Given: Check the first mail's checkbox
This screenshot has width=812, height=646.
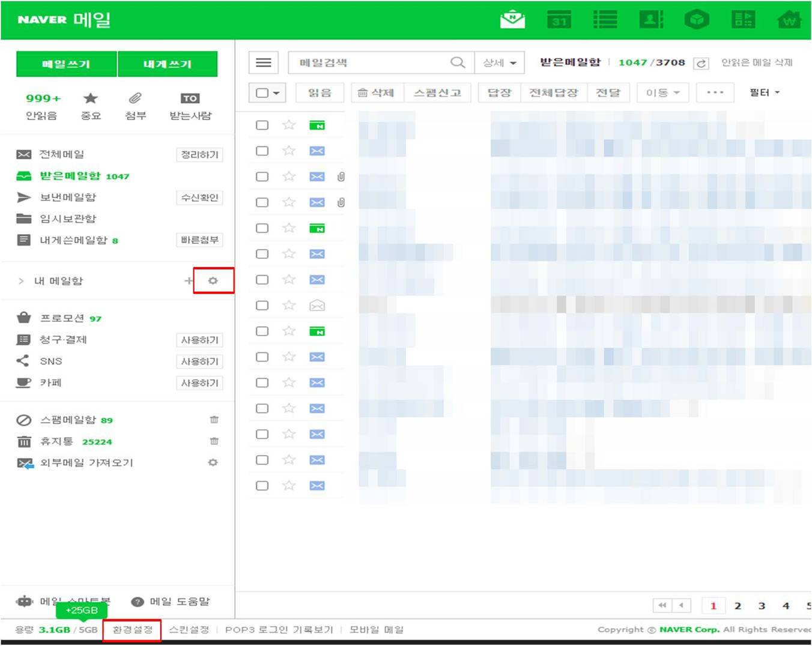Looking at the screenshot, I should pyautogui.click(x=262, y=125).
